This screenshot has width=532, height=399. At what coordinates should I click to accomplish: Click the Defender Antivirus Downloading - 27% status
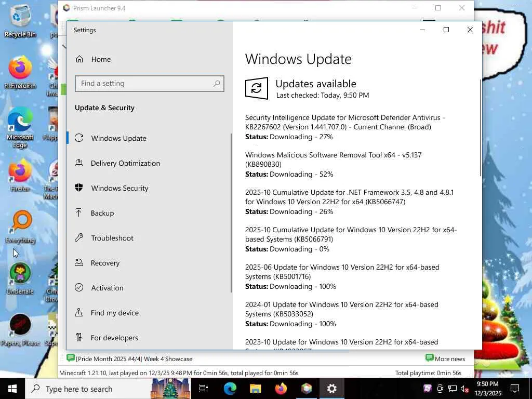[x=289, y=137]
